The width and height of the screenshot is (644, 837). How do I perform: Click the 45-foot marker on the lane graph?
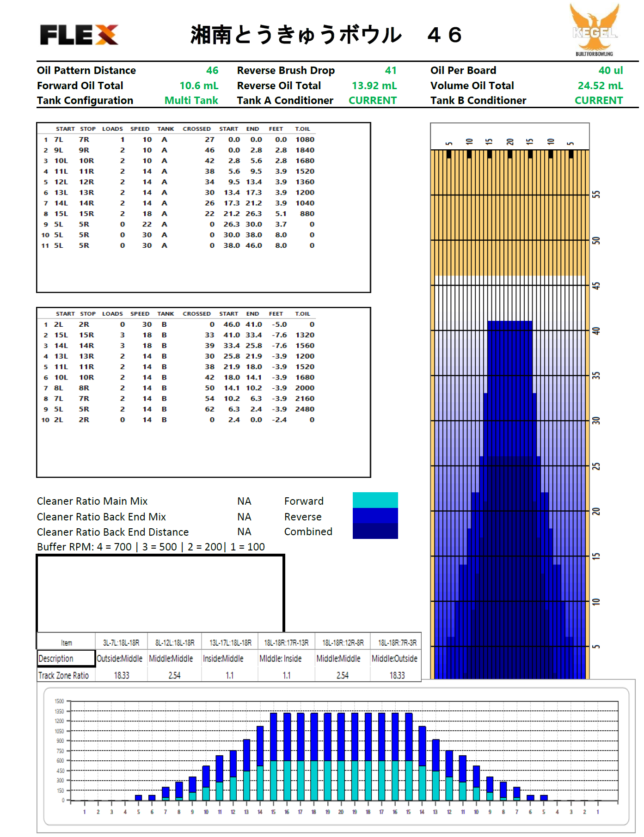click(596, 286)
